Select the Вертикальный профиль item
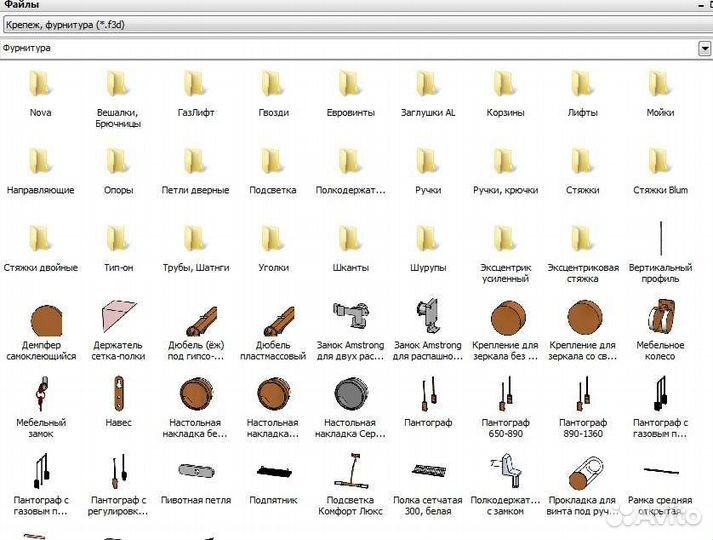The width and height of the screenshot is (713, 540). pos(660,240)
